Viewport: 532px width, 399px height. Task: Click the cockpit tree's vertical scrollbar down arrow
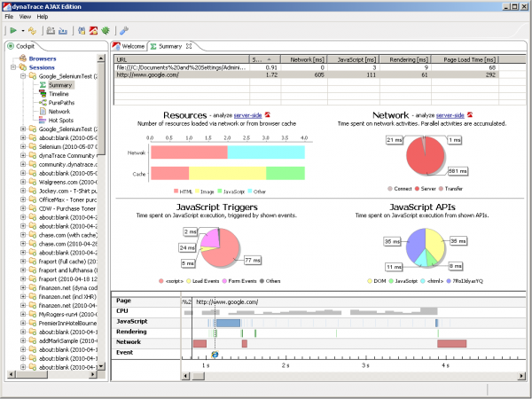click(101, 366)
